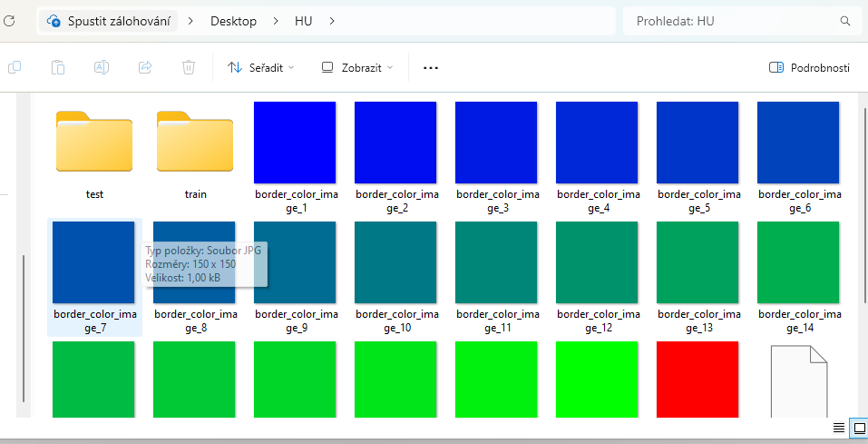Click the Copy icon in the toolbar
This screenshot has height=444, width=868.
[x=15, y=67]
